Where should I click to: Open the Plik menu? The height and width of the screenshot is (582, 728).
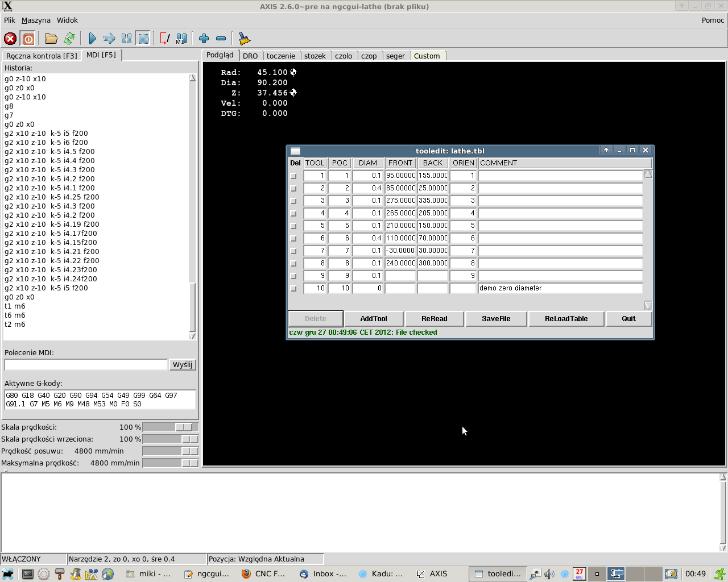pyautogui.click(x=10, y=20)
